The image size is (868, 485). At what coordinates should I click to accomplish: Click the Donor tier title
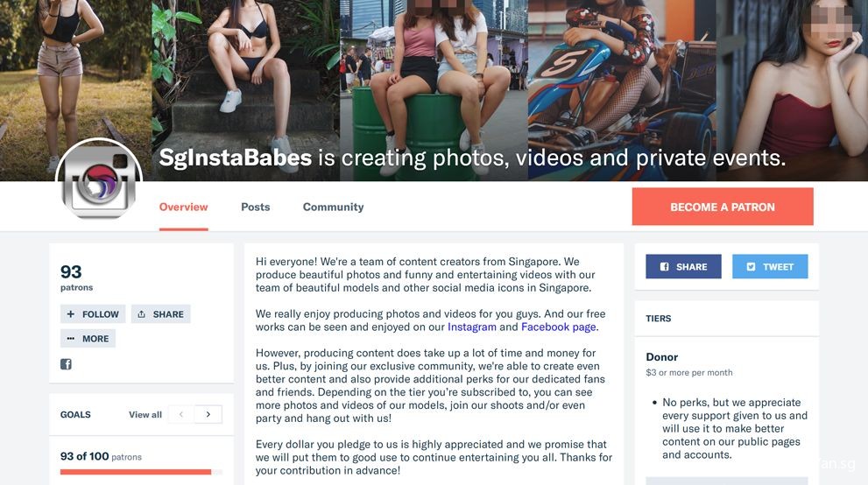[661, 357]
